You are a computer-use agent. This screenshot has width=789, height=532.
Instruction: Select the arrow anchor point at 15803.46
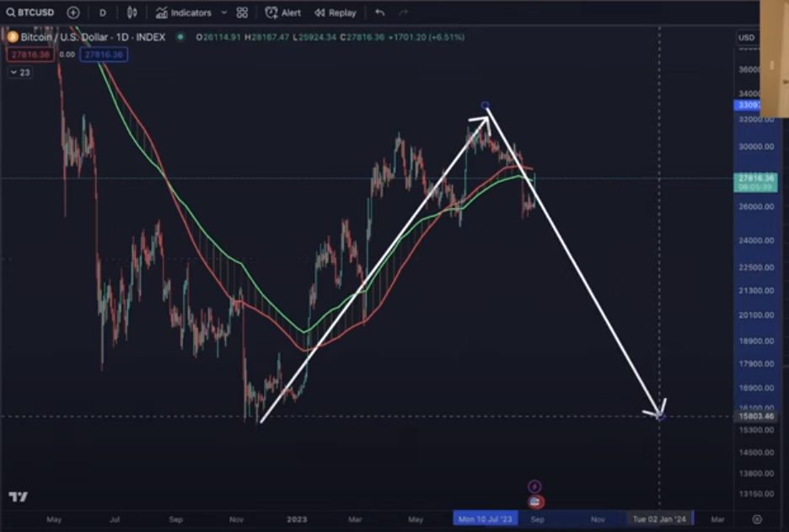(x=661, y=416)
